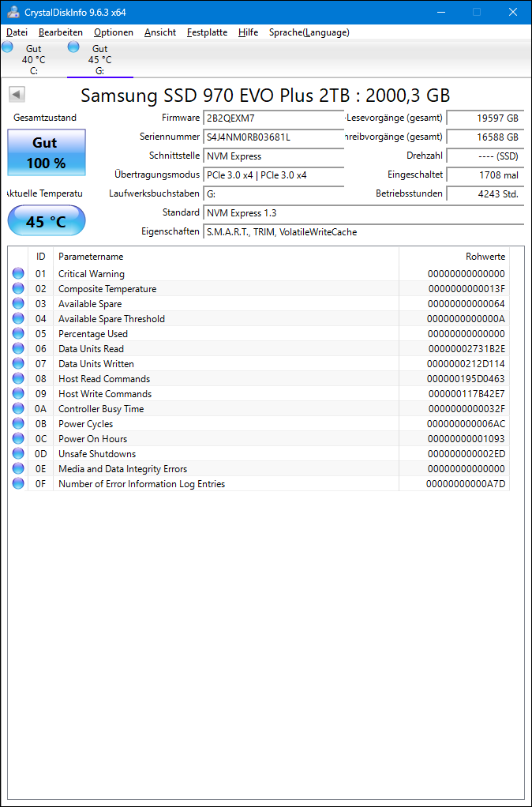Click ID cell 0A
This screenshot has height=807, width=532.
tap(40, 409)
